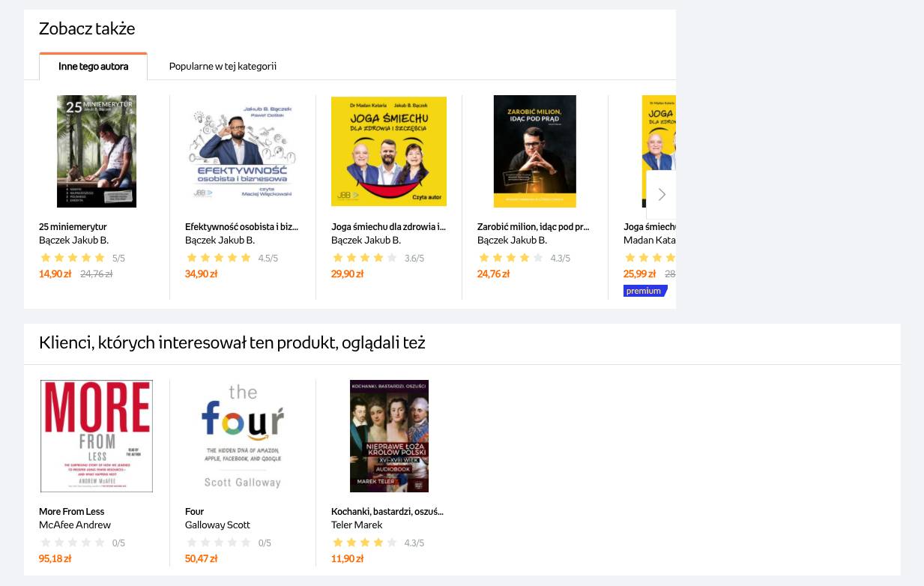Open author 'Galloway Scott' link
The height and width of the screenshot is (586, 924).
217,525
